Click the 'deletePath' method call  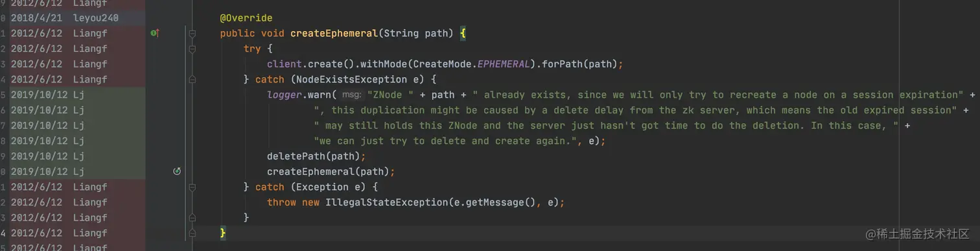296,156
